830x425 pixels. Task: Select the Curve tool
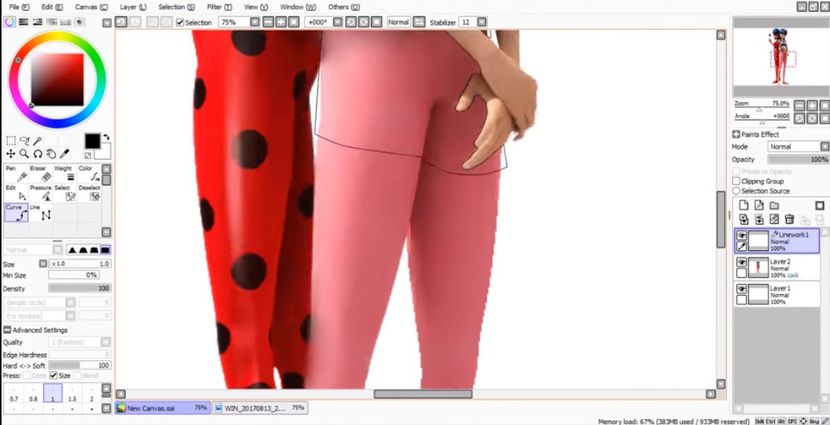pos(16,213)
